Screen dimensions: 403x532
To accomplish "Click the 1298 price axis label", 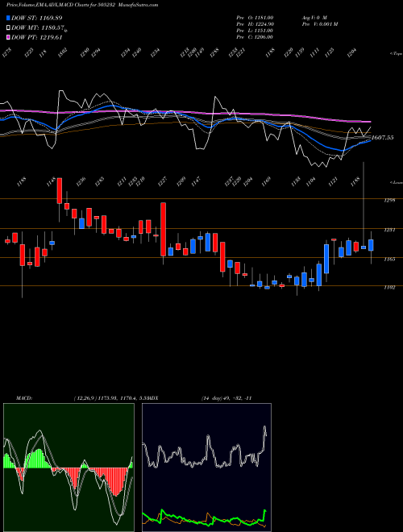I will click(x=389, y=200).
